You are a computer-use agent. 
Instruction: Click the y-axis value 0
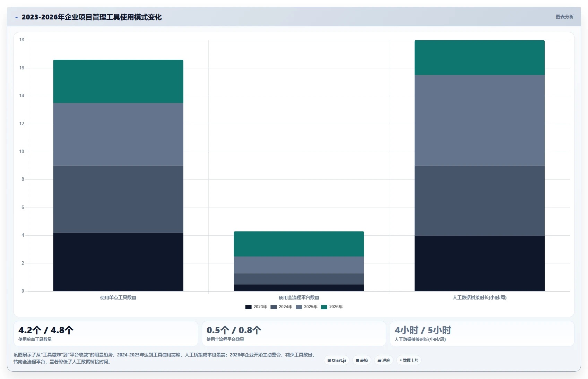click(23, 291)
